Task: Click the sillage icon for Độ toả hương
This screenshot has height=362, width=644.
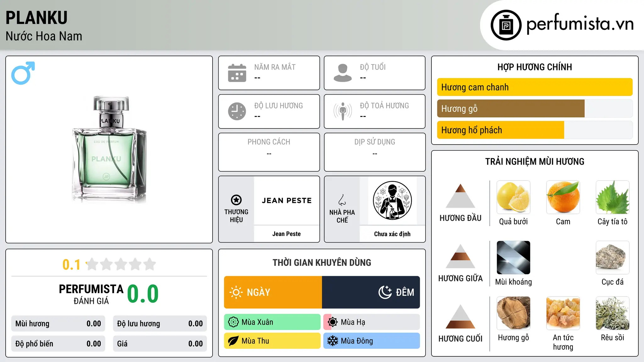Action: click(x=342, y=111)
